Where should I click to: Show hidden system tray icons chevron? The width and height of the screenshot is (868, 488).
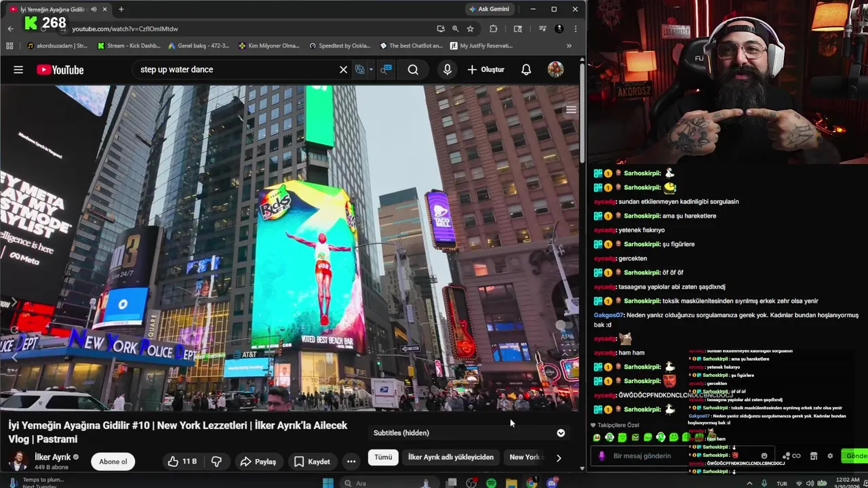tap(749, 483)
